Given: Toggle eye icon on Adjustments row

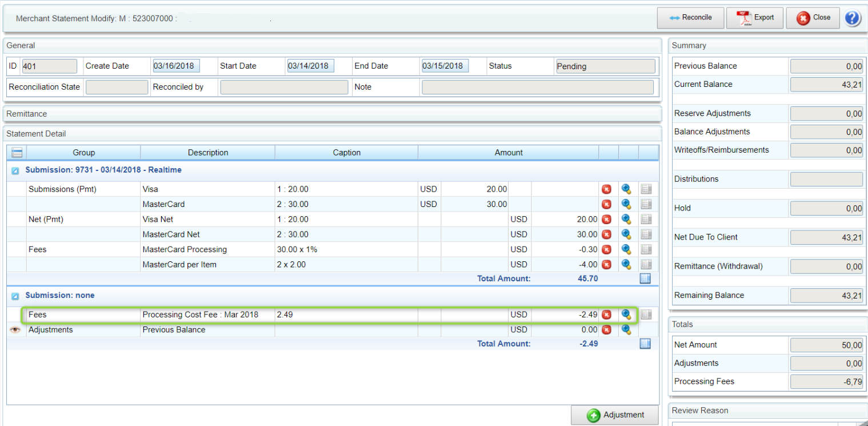Looking at the screenshot, I should (x=15, y=329).
